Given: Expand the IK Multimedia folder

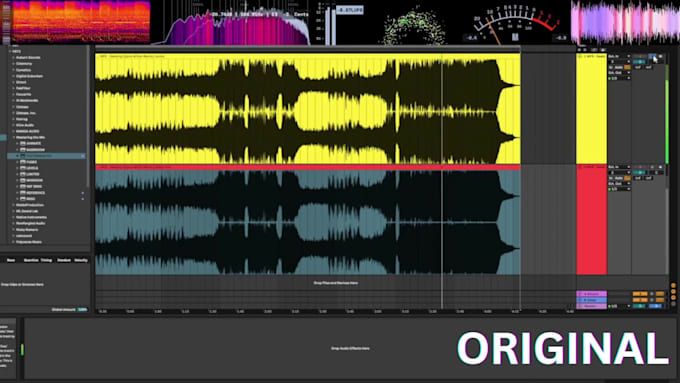Looking at the screenshot, I should 13,100.
